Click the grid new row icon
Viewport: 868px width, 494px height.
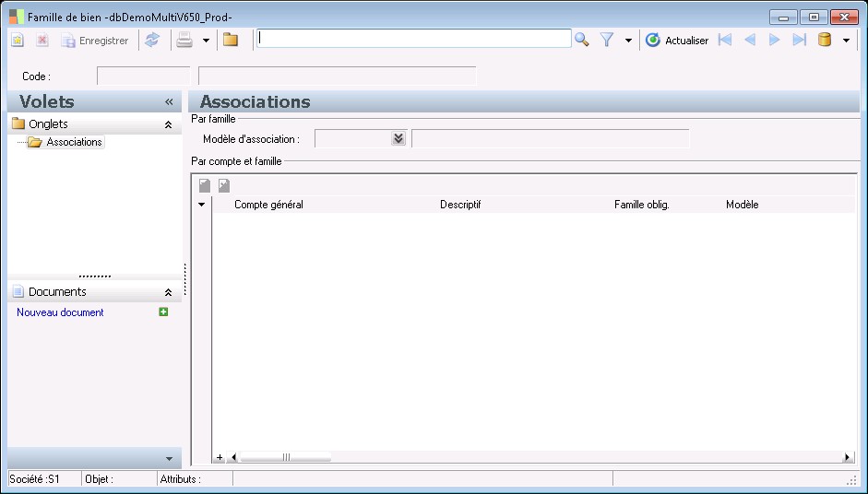205,185
